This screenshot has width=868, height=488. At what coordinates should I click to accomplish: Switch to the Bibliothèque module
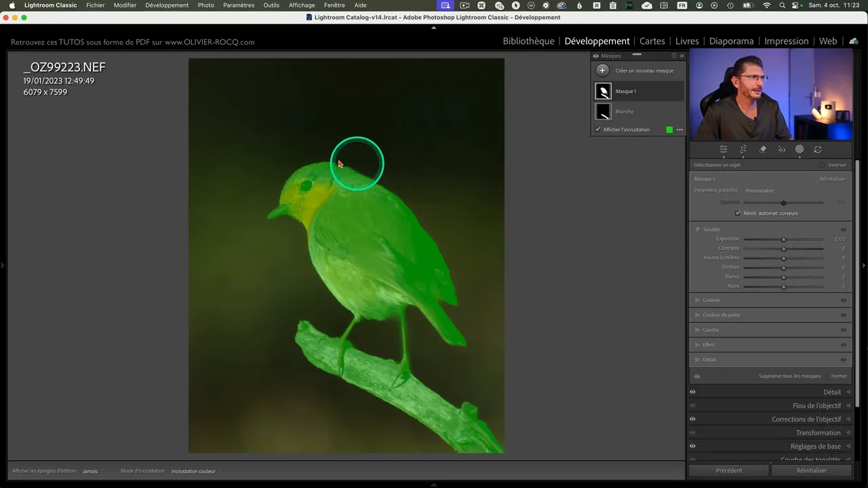[x=528, y=41]
